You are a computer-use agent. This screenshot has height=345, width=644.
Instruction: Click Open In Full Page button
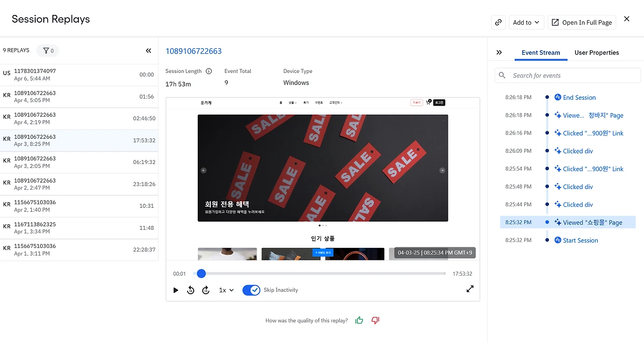(x=582, y=22)
